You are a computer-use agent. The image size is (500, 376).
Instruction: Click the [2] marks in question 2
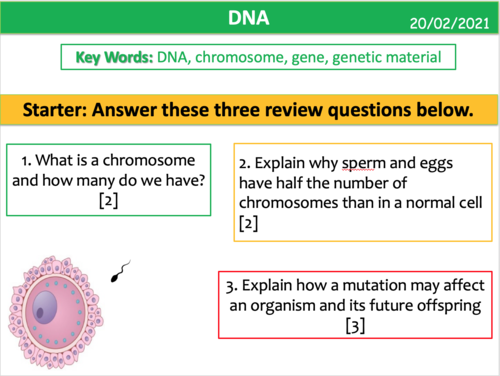pyautogui.click(x=249, y=223)
